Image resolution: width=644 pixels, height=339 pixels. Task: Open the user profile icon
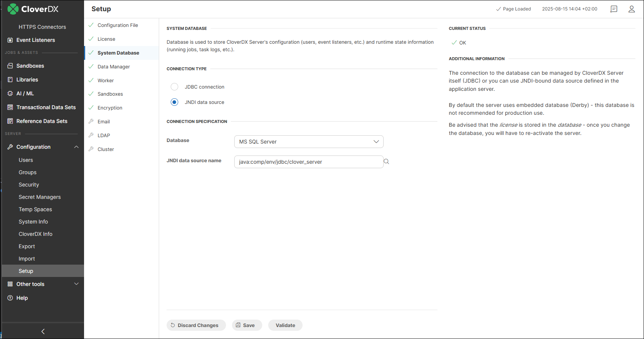coord(632,9)
